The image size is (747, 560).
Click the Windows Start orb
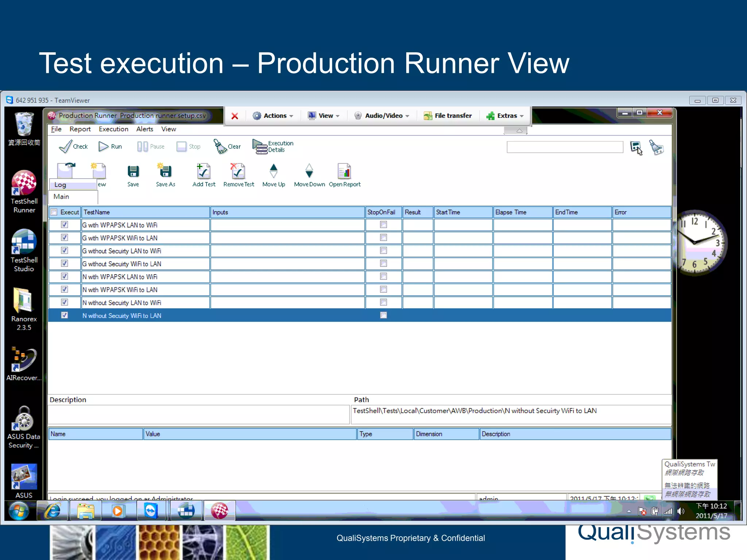click(x=19, y=511)
